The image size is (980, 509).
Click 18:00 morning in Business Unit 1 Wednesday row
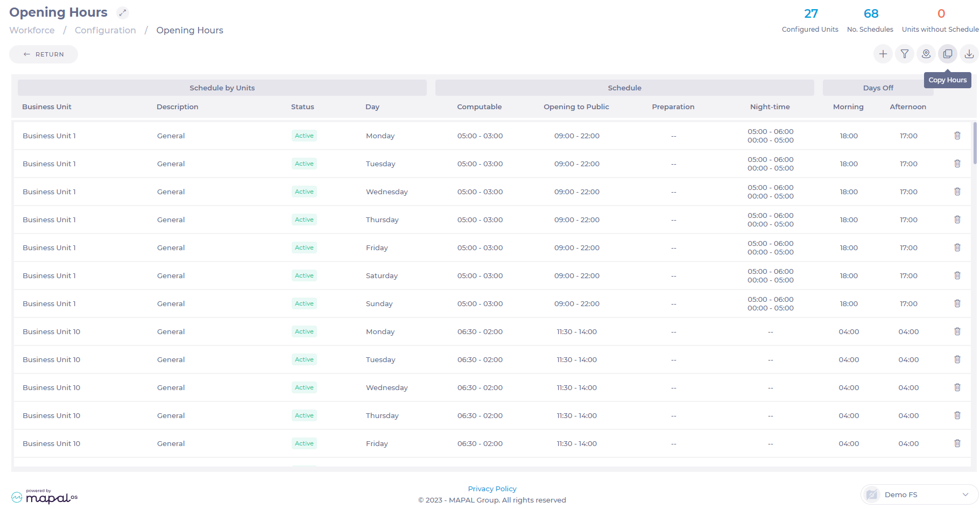click(849, 192)
